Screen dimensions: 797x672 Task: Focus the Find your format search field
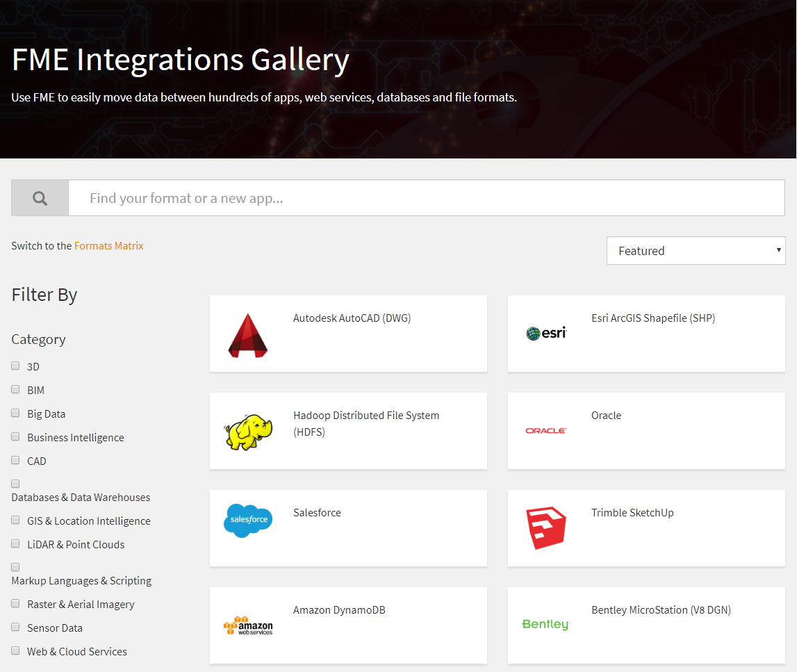pyautogui.click(x=427, y=198)
